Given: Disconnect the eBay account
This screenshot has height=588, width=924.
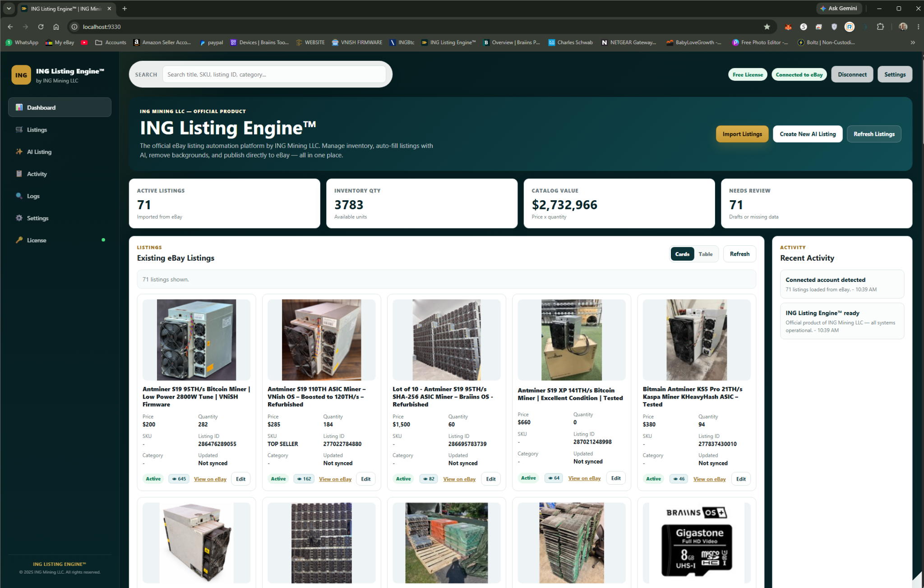Looking at the screenshot, I should (x=852, y=74).
